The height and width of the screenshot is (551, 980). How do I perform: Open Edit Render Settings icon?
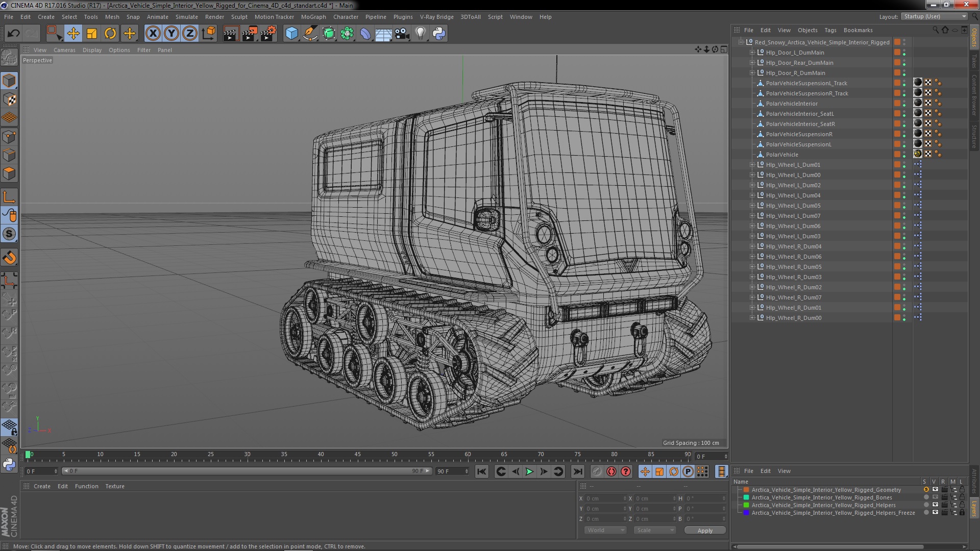[268, 34]
